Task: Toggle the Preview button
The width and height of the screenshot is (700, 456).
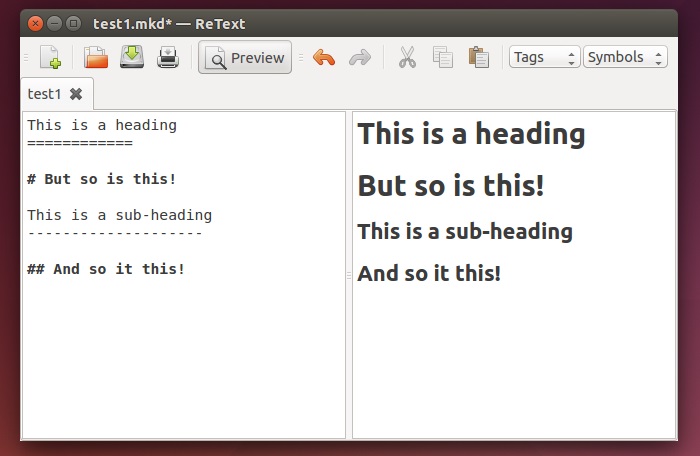Action: tap(245, 57)
